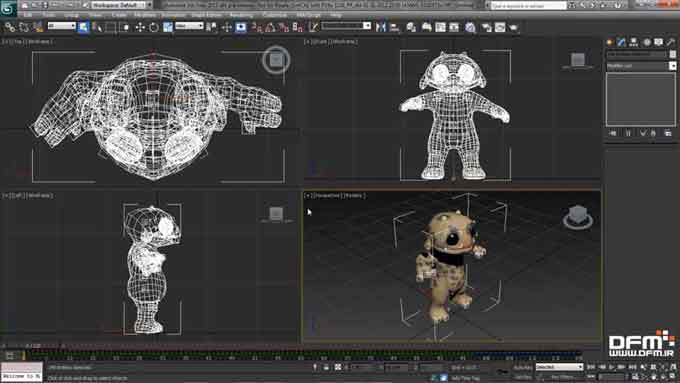Image resolution: width=680 pixels, height=383 pixels.
Task: Open the Utilities hammer tab
Action: [x=671, y=42]
